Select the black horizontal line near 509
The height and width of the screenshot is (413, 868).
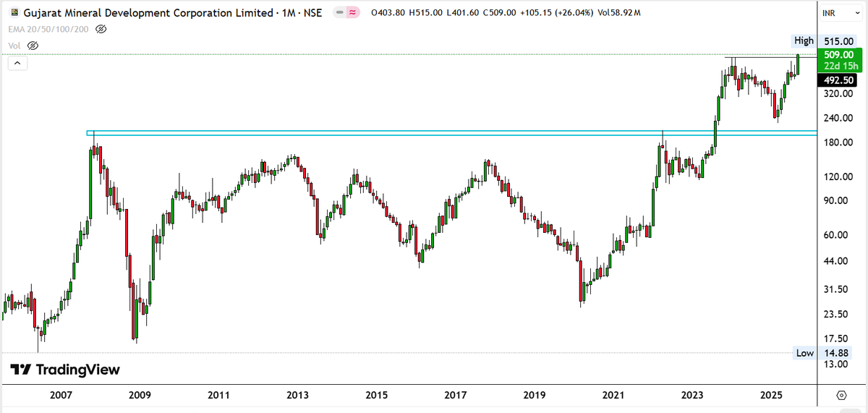click(x=770, y=57)
